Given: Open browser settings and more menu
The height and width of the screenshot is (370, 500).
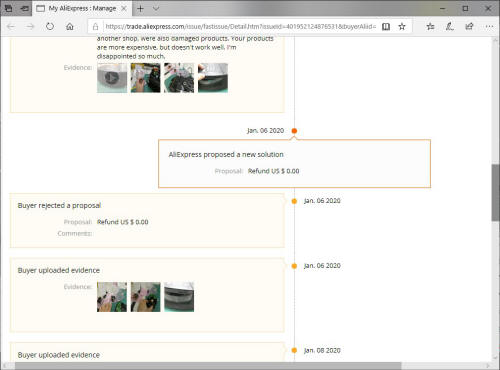Looking at the screenshot, I should [489, 27].
